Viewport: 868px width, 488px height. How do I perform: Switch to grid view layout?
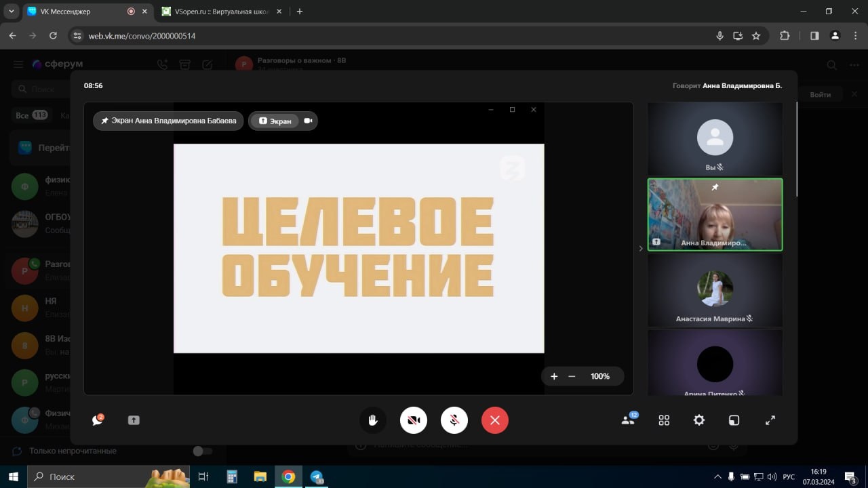point(664,420)
